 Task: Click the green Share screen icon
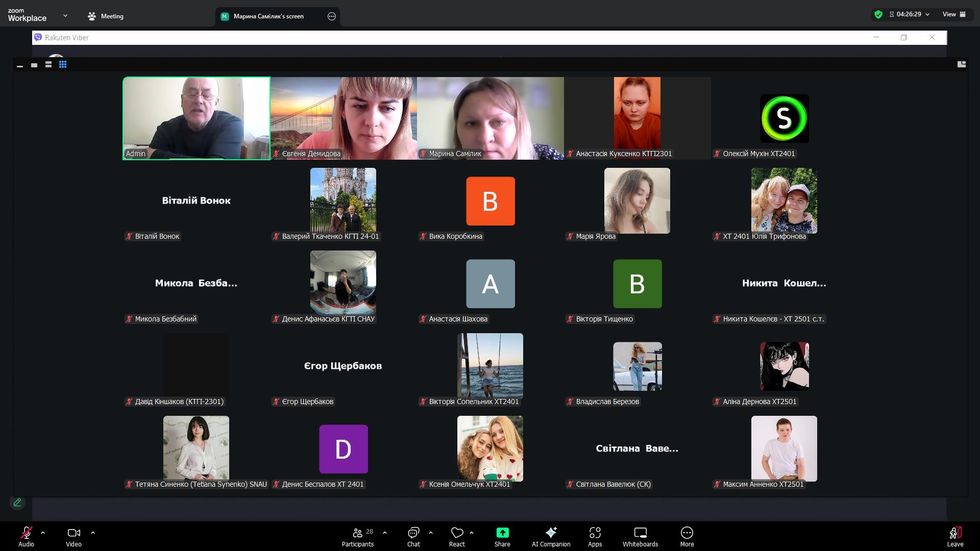click(x=502, y=533)
